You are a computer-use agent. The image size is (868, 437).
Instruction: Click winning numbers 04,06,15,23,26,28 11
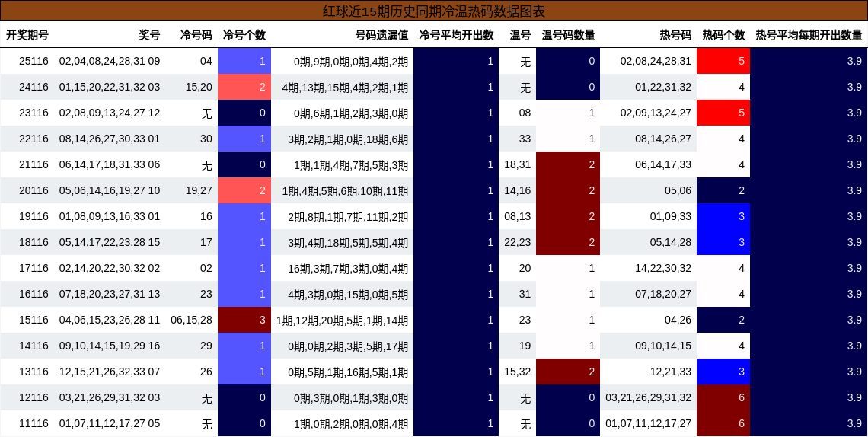[110, 321]
